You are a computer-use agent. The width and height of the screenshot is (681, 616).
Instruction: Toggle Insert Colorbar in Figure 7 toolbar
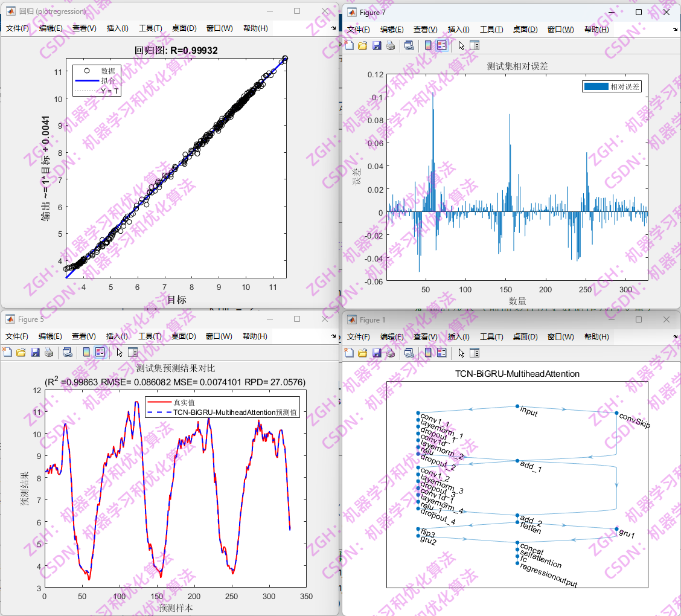(x=428, y=46)
